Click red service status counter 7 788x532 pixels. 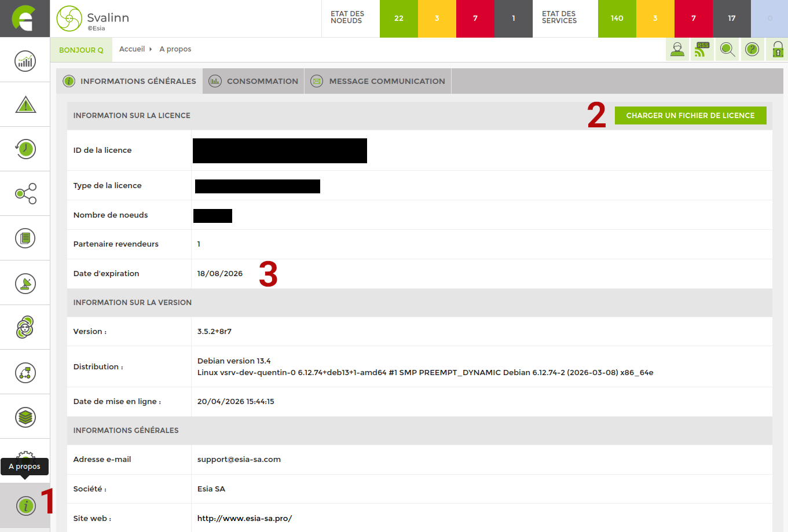point(694,19)
